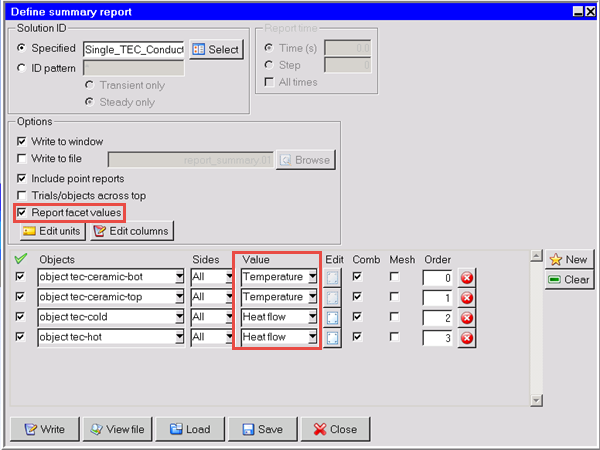600x450 pixels.
Task: Open object tec-ceramic-bot dropdown
Action: pyautogui.click(x=179, y=277)
